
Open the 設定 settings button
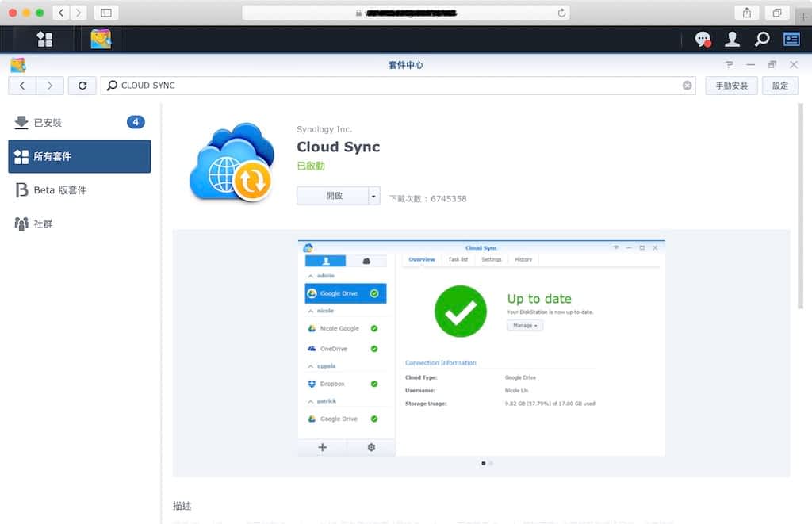780,86
